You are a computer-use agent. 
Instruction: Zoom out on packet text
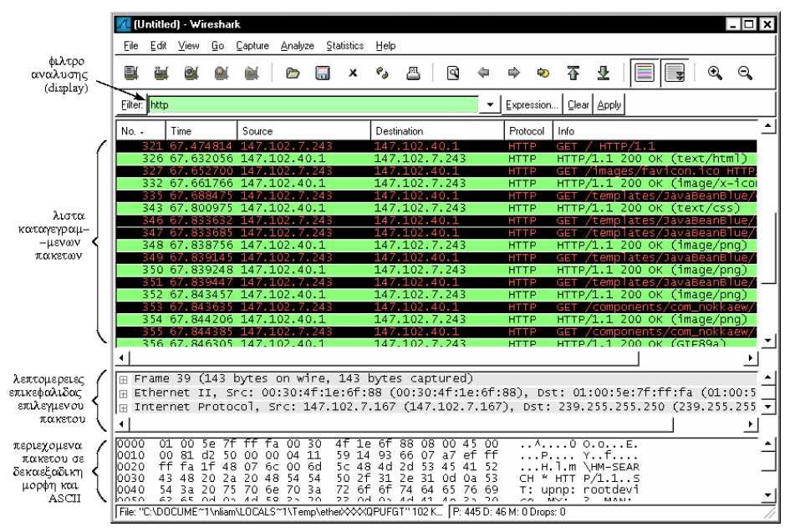click(x=745, y=73)
